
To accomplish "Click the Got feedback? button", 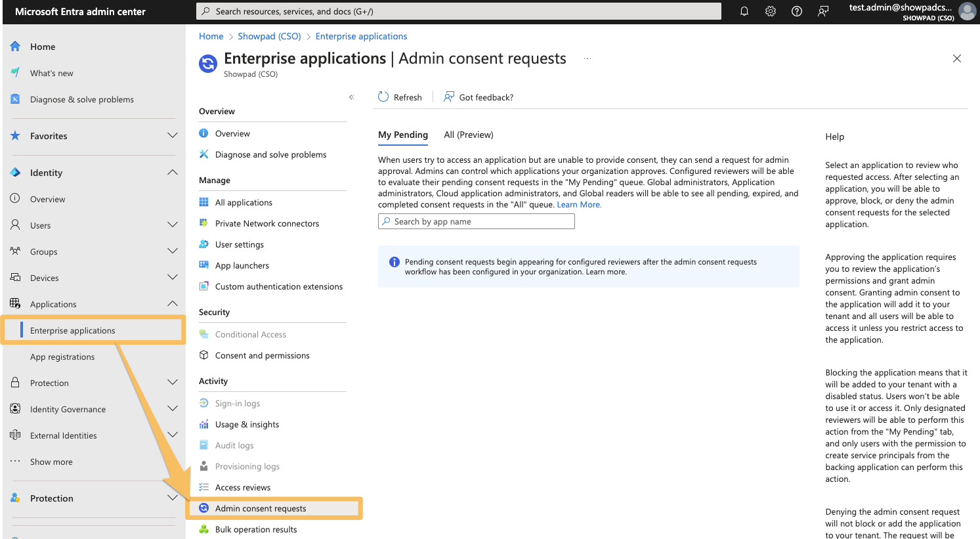I will pyautogui.click(x=479, y=97).
